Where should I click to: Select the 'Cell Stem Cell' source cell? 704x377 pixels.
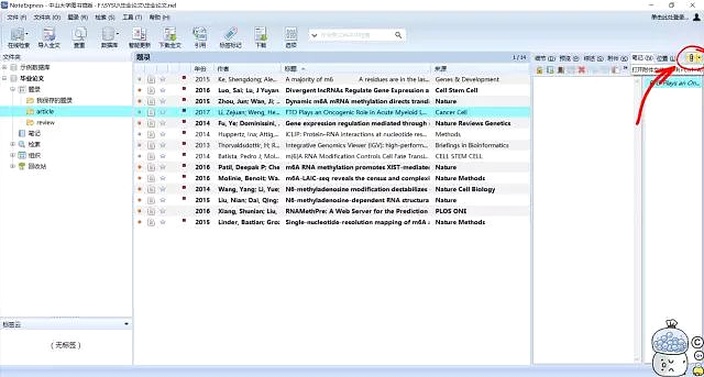(x=456, y=90)
